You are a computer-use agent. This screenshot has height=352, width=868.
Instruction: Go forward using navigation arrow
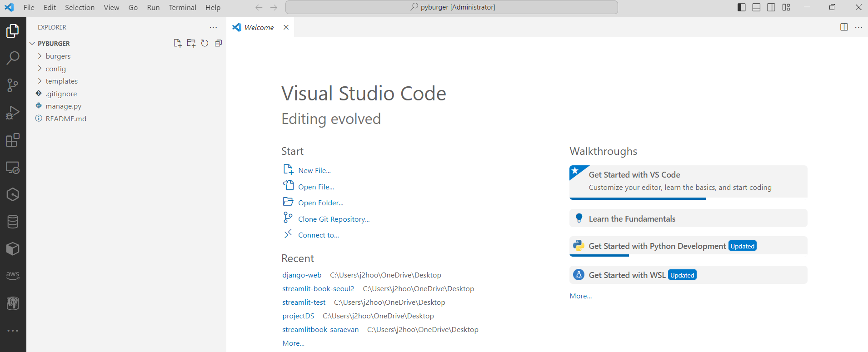click(274, 7)
